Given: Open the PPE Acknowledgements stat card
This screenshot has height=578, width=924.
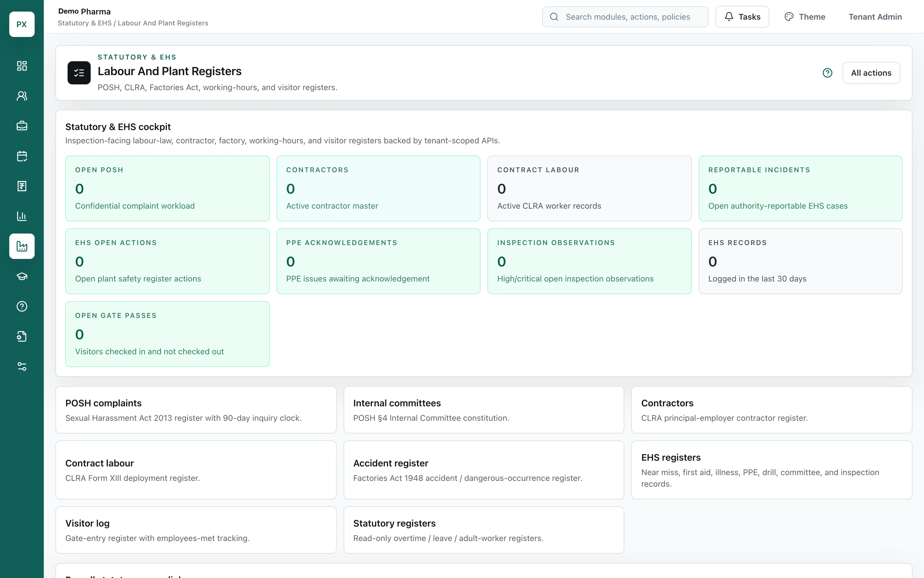Looking at the screenshot, I should pos(378,261).
